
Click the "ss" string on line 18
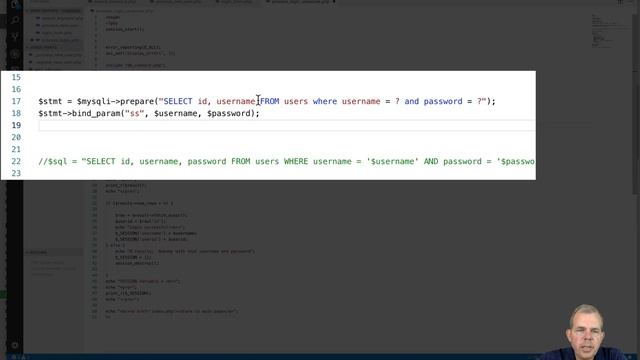tap(135, 113)
